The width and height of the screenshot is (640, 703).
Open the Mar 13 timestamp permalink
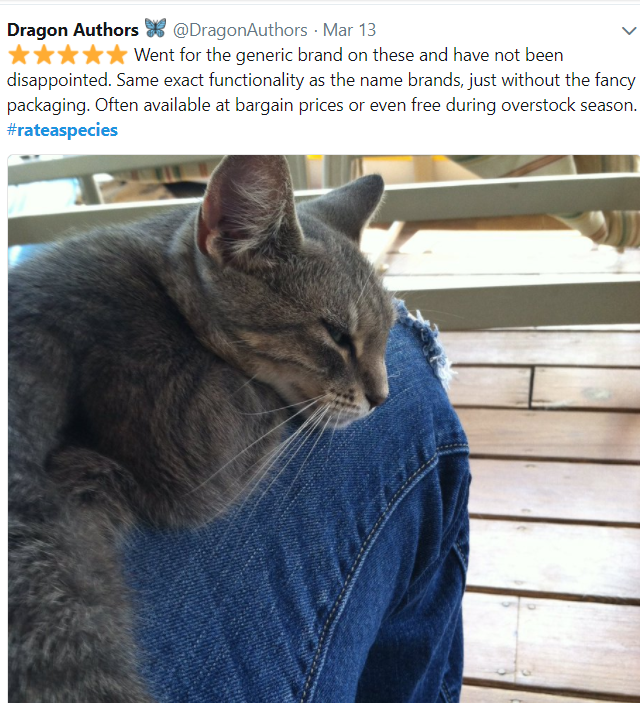tap(349, 30)
